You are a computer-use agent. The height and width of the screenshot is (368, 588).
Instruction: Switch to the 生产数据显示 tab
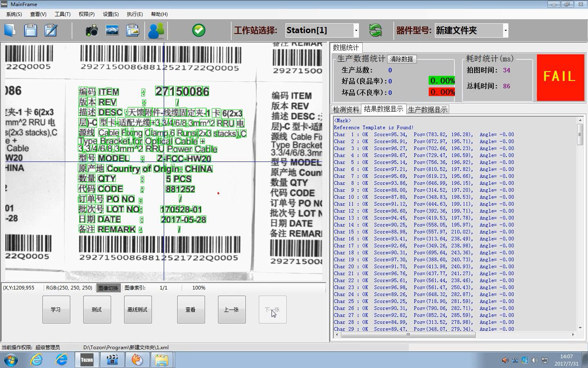point(428,110)
